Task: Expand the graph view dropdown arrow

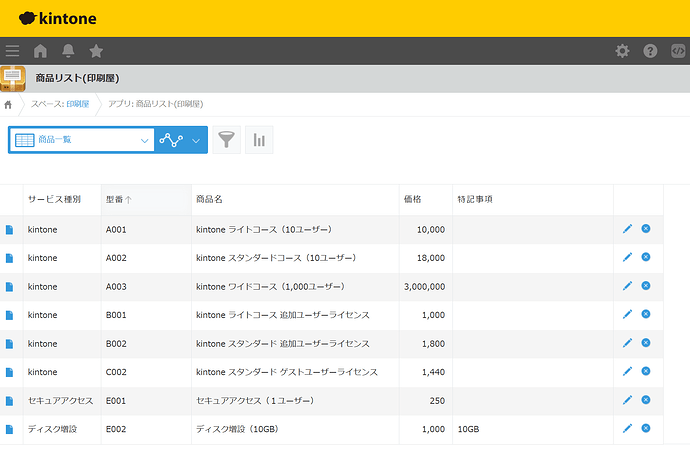Action: click(x=196, y=140)
